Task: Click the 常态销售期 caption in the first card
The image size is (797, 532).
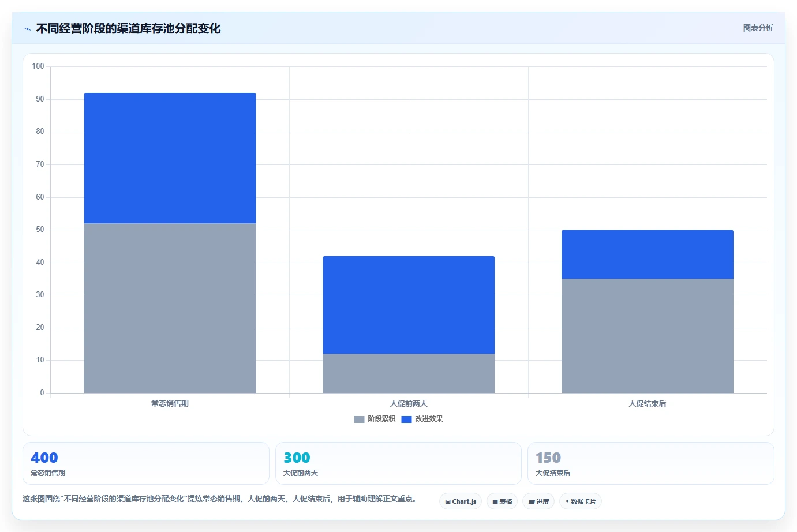Action: (48, 473)
